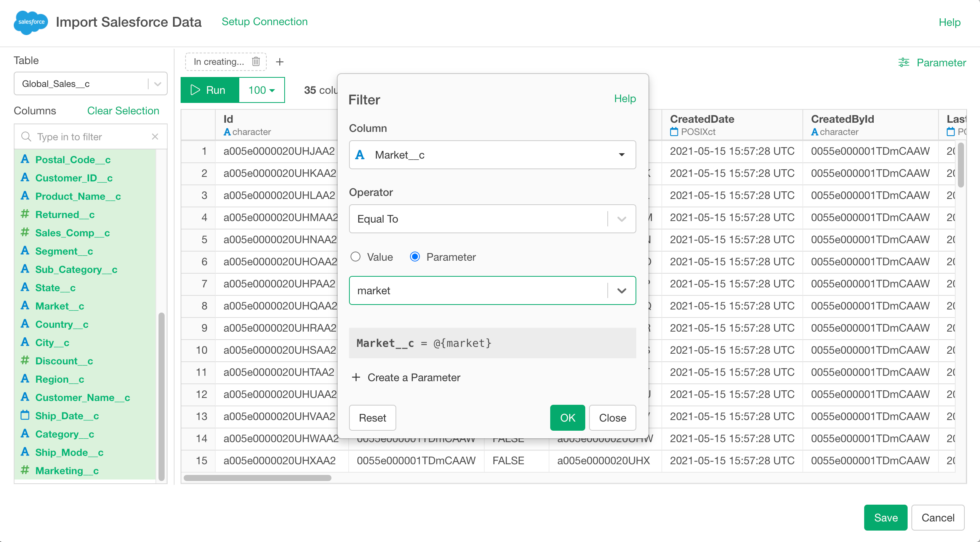Screen dimensions: 980x542
Task: Open the Market__c column dropdown
Action: [492, 155]
